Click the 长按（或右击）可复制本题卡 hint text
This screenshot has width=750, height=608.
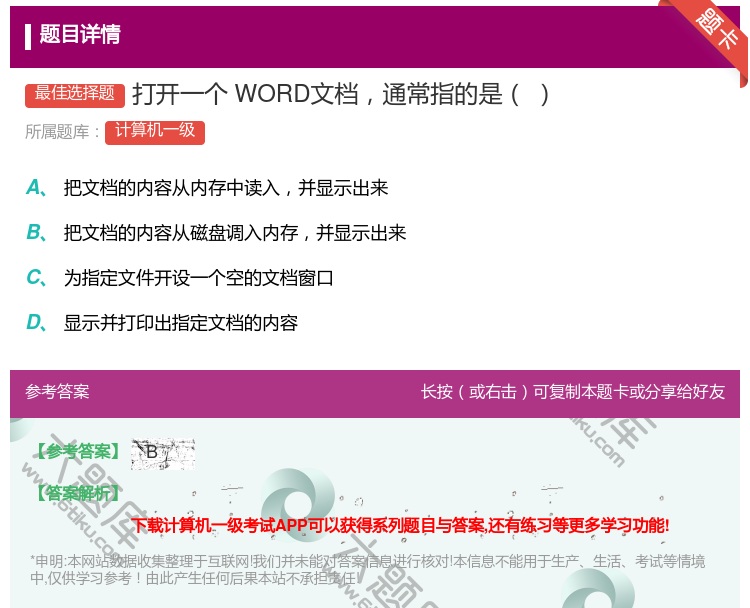pyautogui.click(x=573, y=392)
